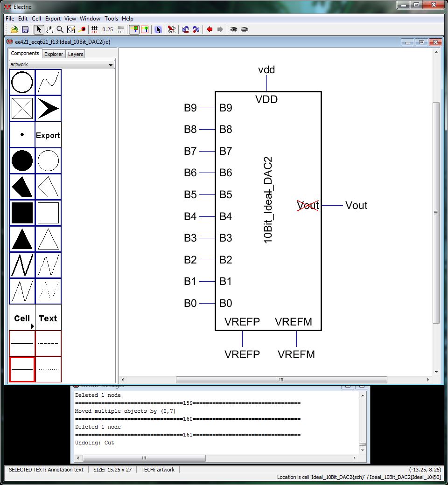Screen dimensions: 448x485
Task: Click the Save Library disk icon
Action: coord(25,29)
